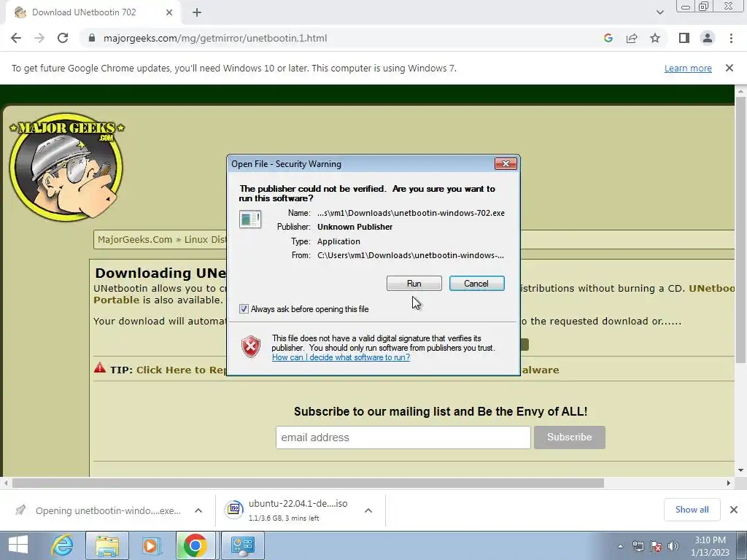Bookmark this page with the star
This screenshot has height=560, width=747.
[x=655, y=38]
